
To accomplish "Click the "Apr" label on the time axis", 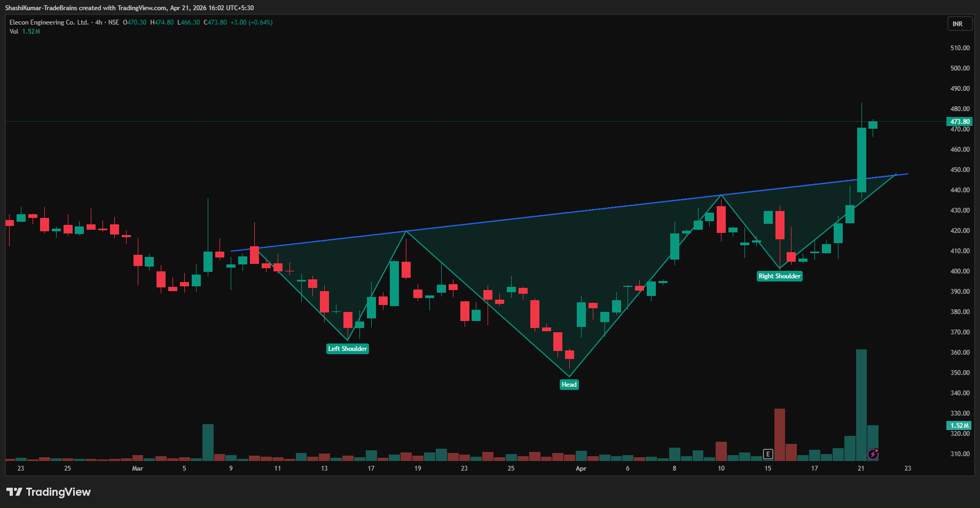I will click(581, 468).
